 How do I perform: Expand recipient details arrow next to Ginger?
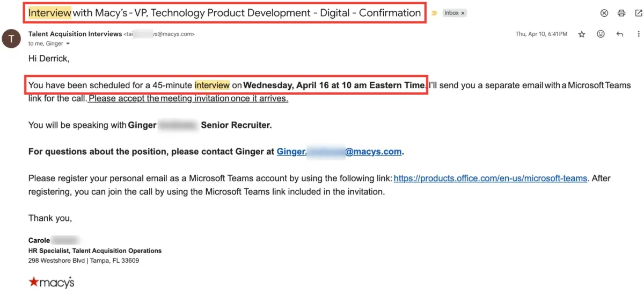coord(68,44)
